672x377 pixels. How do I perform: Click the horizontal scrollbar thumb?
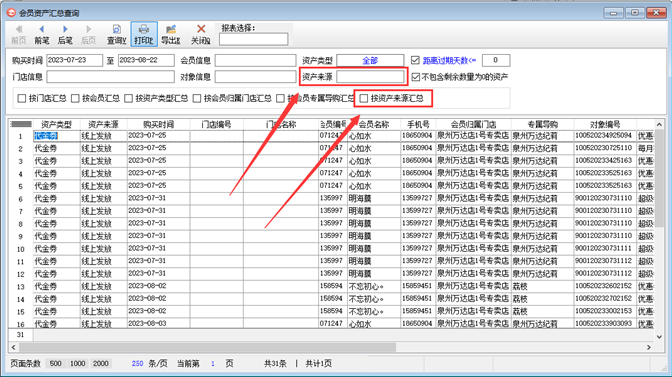[207, 347]
